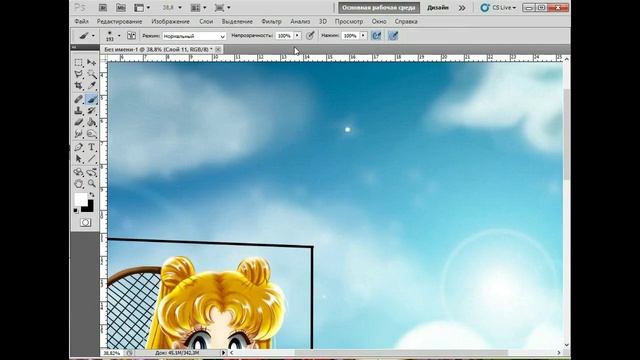
Task: Open the blending mode dropdown 'Нормальный'
Action: (194, 36)
